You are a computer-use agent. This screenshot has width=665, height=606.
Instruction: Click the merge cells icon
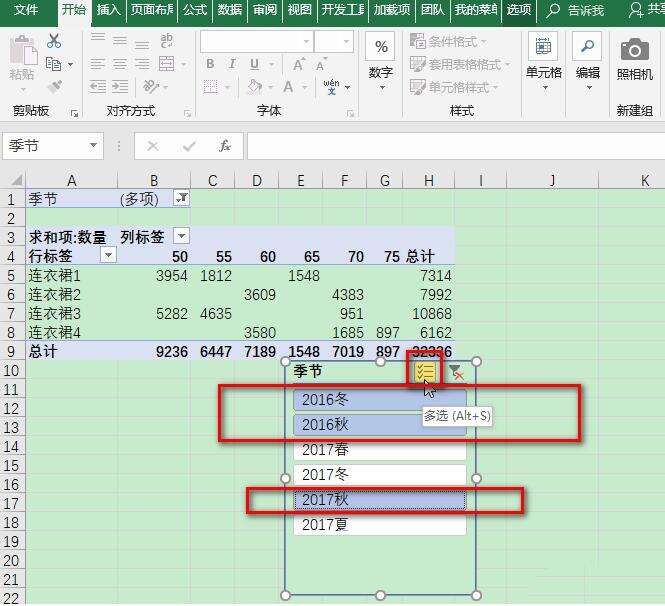166,64
